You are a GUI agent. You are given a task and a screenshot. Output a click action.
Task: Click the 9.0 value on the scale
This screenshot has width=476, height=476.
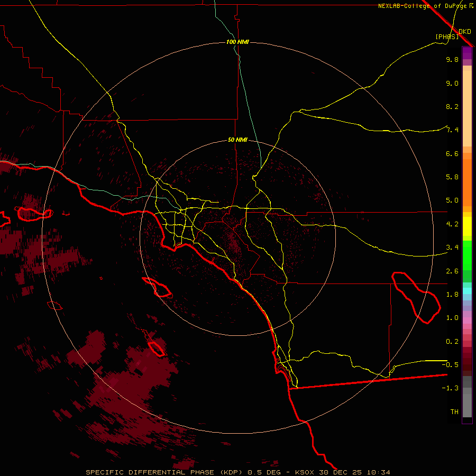point(452,83)
